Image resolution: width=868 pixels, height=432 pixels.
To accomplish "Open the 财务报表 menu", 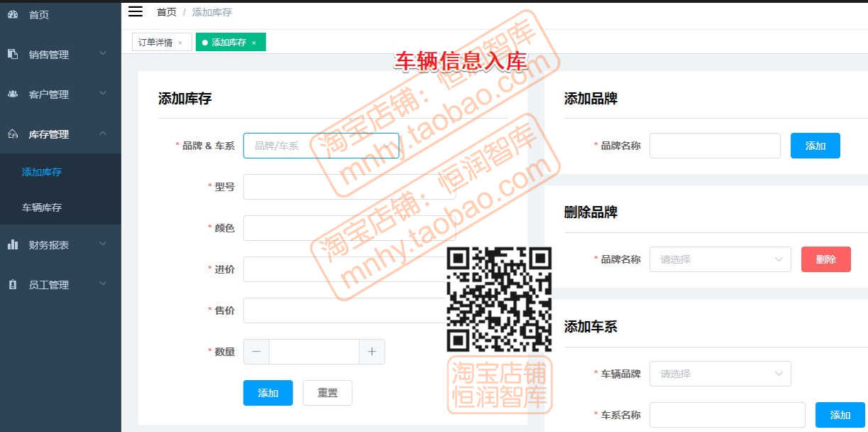I will (60, 244).
